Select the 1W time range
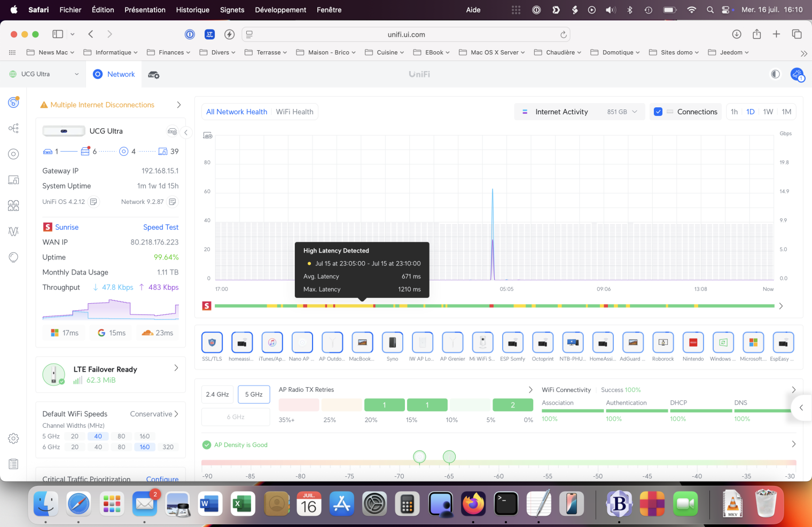The height and width of the screenshot is (527, 812). (768, 112)
